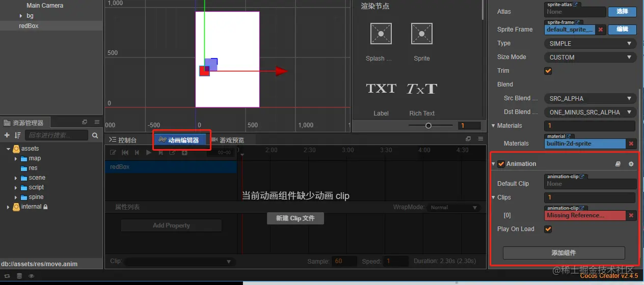The height and width of the screenshot is (285, 644).
Task: Expand the script folder arrow
Action: tap(16, 188)
